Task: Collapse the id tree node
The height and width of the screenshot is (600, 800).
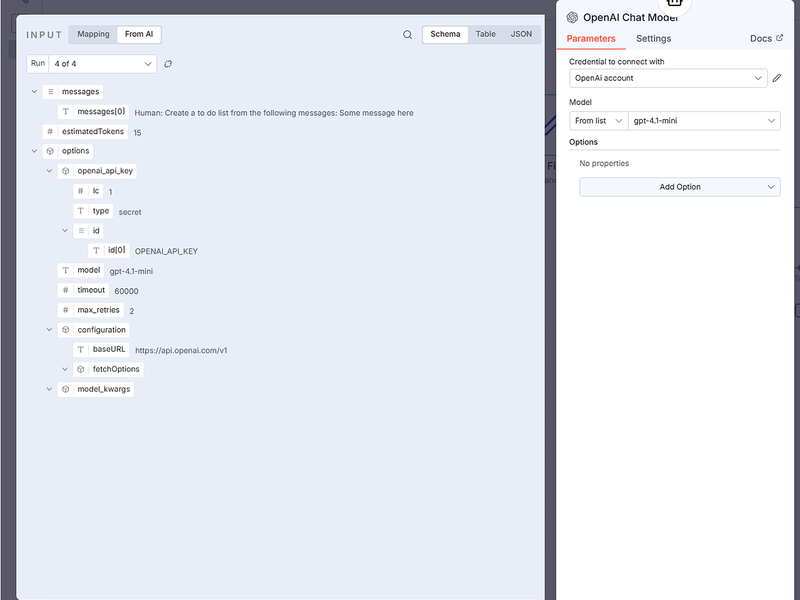Action: coord(65,231)
